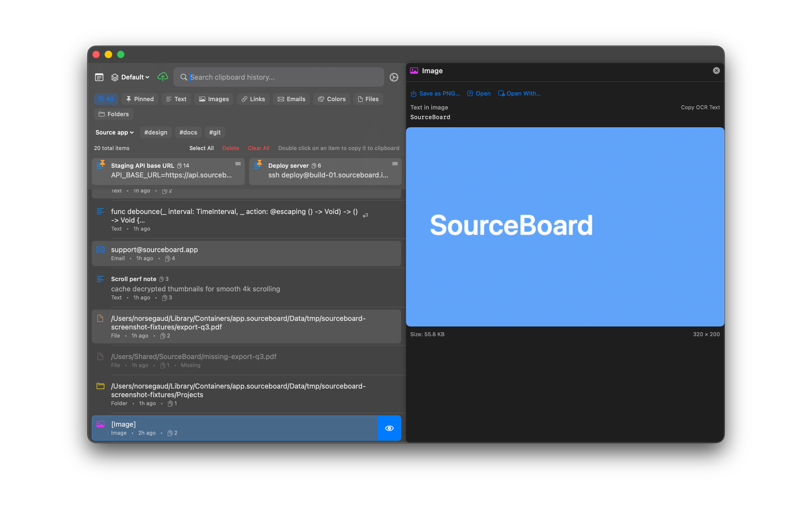
Task: Toggle the sidebar list view icon
Action: [x=99, y=77]
